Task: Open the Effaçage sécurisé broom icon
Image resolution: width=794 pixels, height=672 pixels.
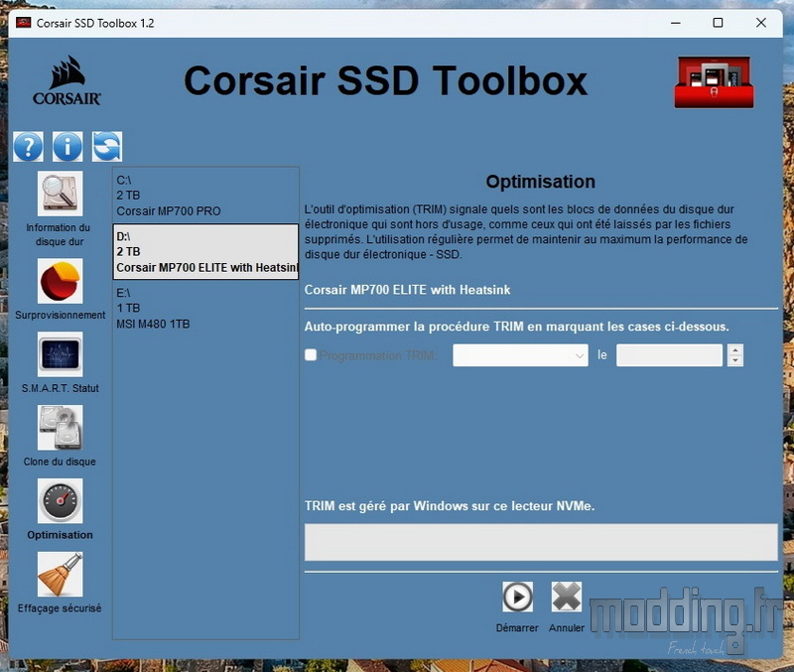Action: 60,575
